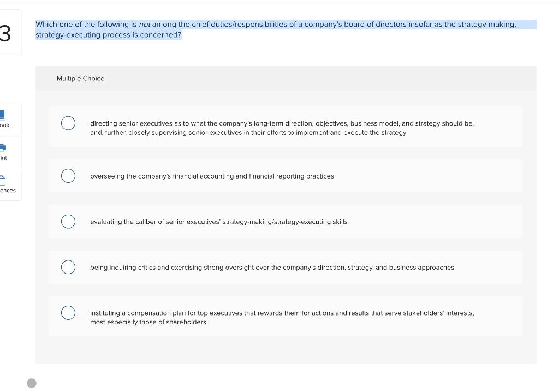Mark the radio beside the 'evaluating the caliber' answer
The image size is (559, 392).
[68, 221]
